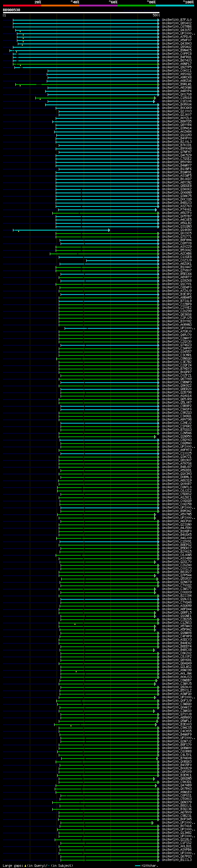Viewport: 197px width, 868px height.
Task: Select hit label UniRef100_Q4MJ70
Action: coord(176,335)
